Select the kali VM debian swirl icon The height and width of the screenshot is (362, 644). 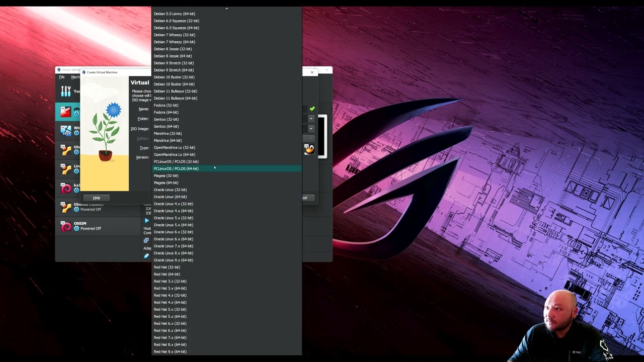(66, 188)
